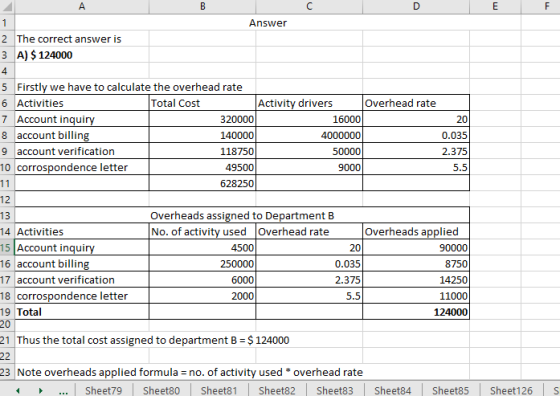Click the 49500 total cost cell
This screenshot has width=560, height=396.
202,167
